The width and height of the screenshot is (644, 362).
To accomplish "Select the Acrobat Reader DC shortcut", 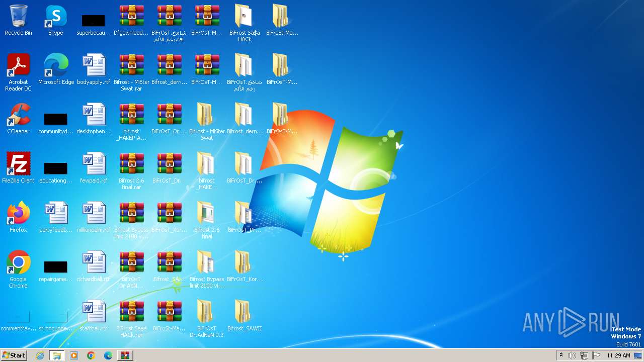I will click(18, 72).
